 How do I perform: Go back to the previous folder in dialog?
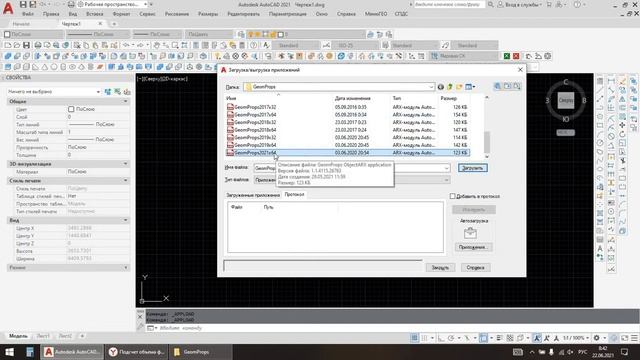pyautogui.click(x=440, y=87)
